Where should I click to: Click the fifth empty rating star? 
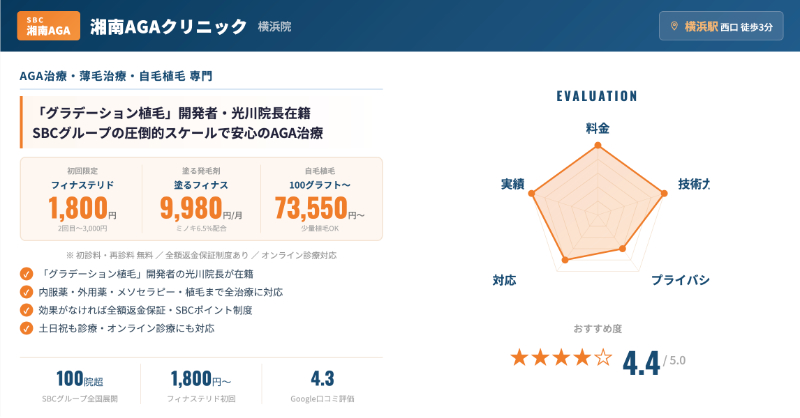(603, 358)
